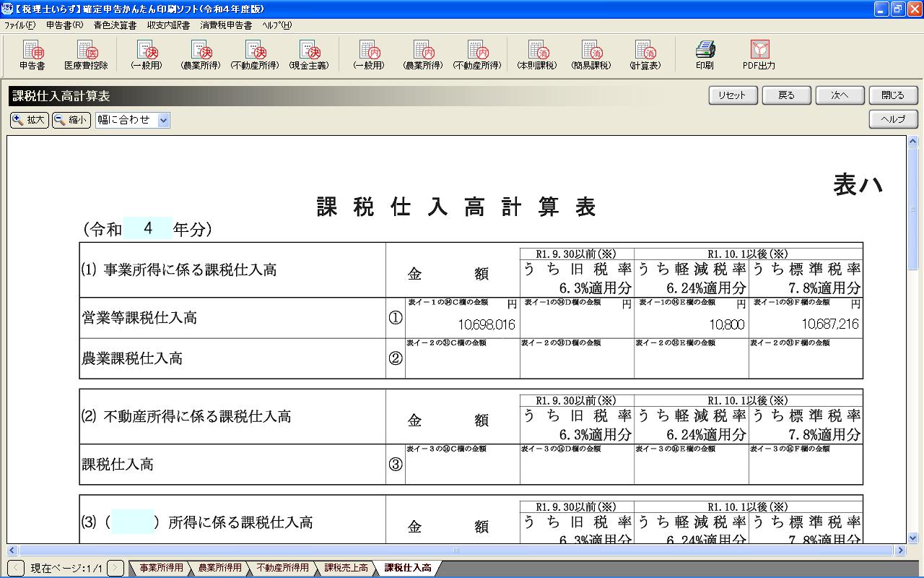Open the ヘルプ(H) menu
The height and width of the screenshot is (578, 924).
277,25
